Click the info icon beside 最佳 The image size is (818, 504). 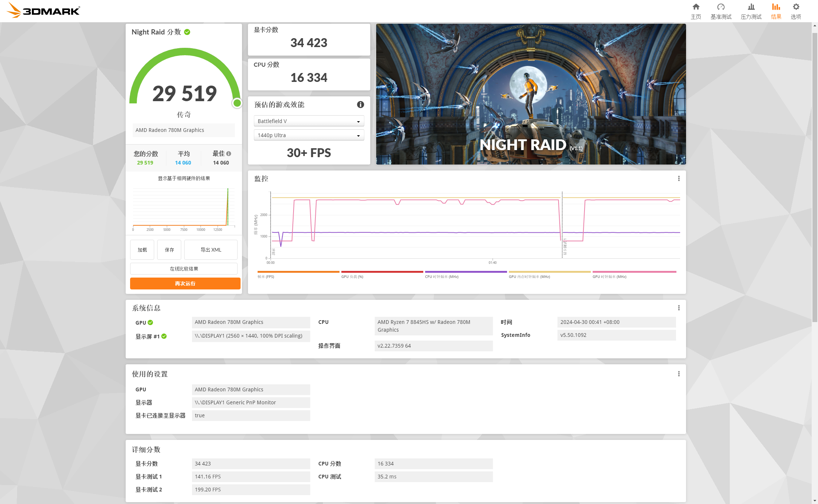(229, 153)
